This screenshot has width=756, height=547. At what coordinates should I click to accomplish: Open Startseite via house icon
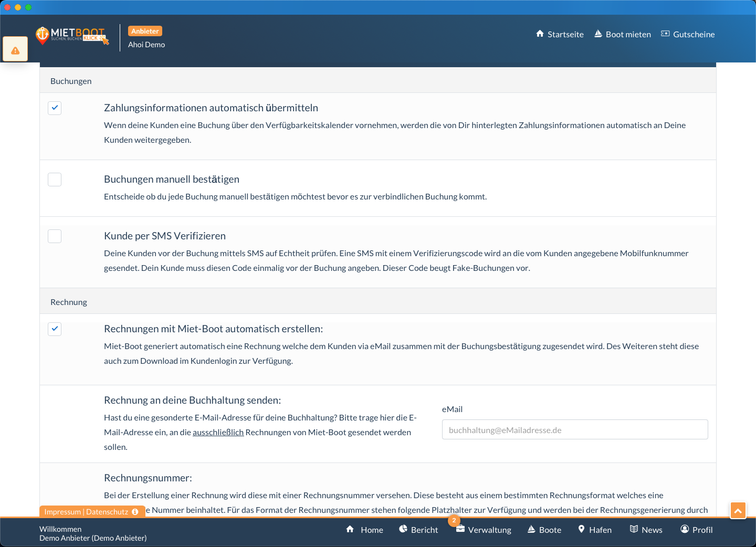[x=540, y=34]
